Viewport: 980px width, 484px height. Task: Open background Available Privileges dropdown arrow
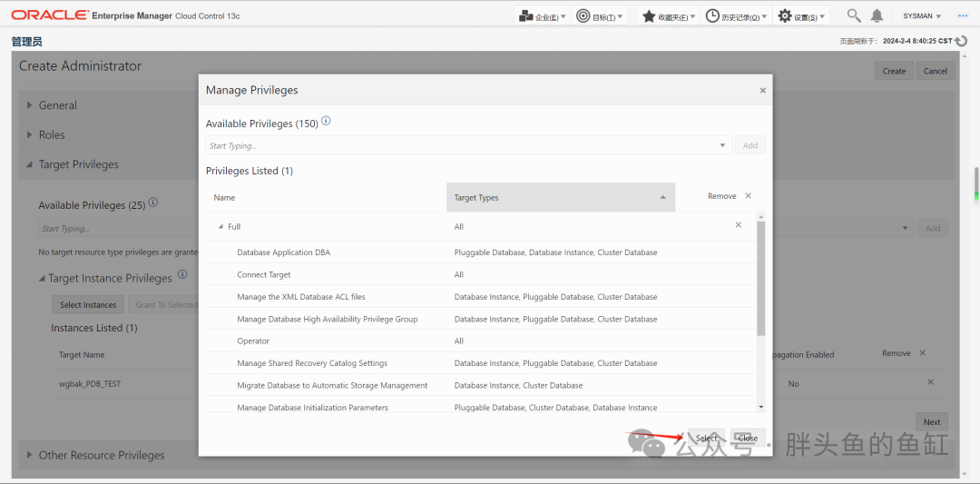906,228
